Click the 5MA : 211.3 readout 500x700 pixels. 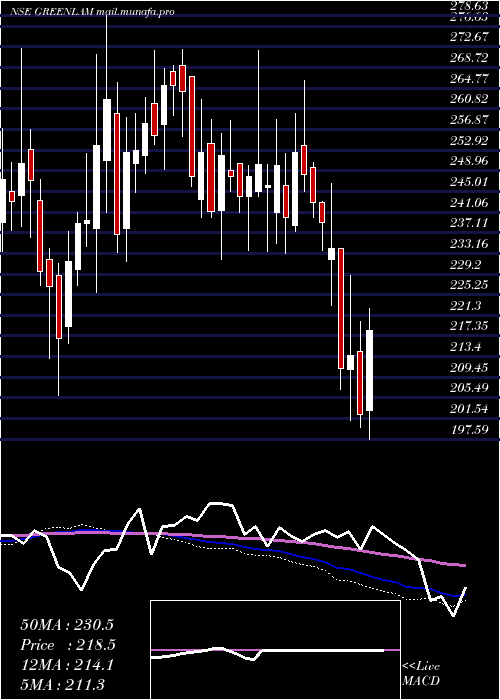(62, 684)
